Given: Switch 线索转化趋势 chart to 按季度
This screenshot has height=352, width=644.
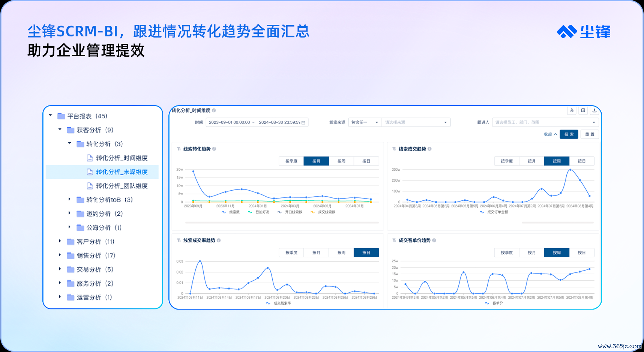Looking at the screenshot, I should [x=291, y=161].
